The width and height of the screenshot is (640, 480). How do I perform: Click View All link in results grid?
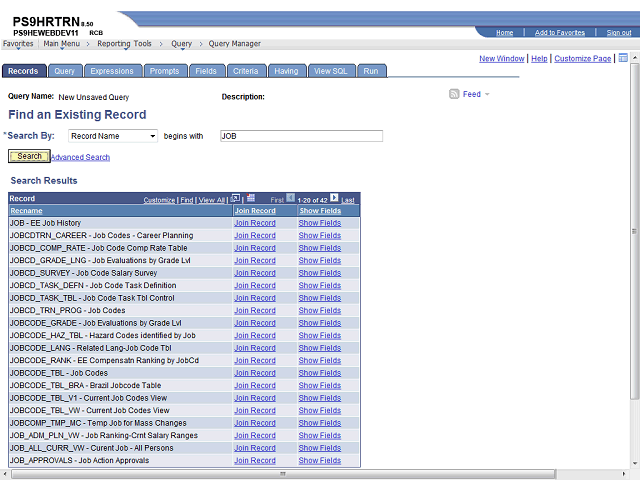coord(211,200)
